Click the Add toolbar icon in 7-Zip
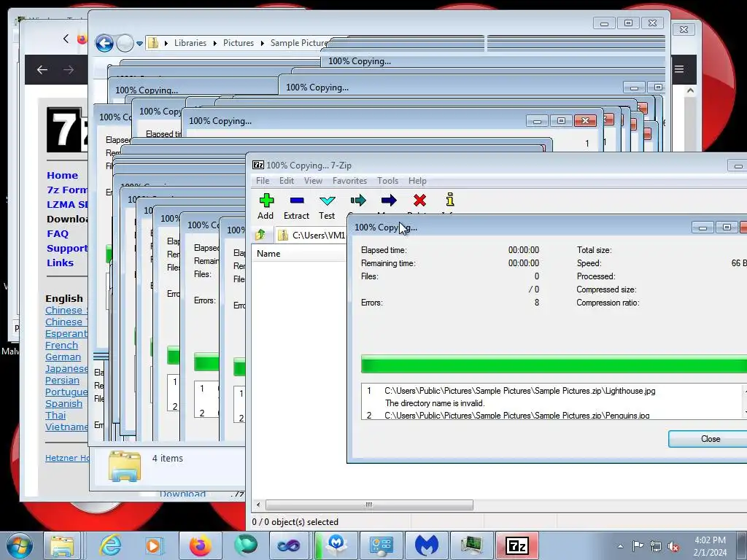This screenshot has width=747, height=560. (266, 201)
